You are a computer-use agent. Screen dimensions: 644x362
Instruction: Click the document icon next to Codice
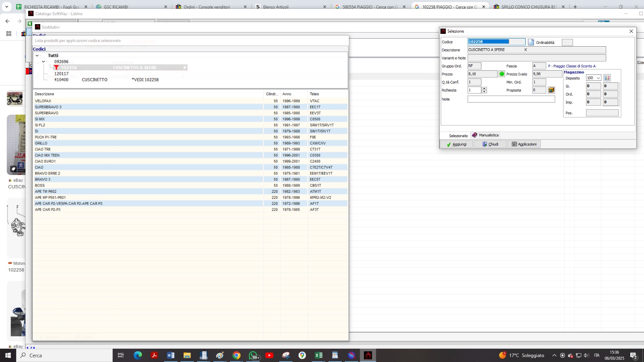(x=531, y=42)
